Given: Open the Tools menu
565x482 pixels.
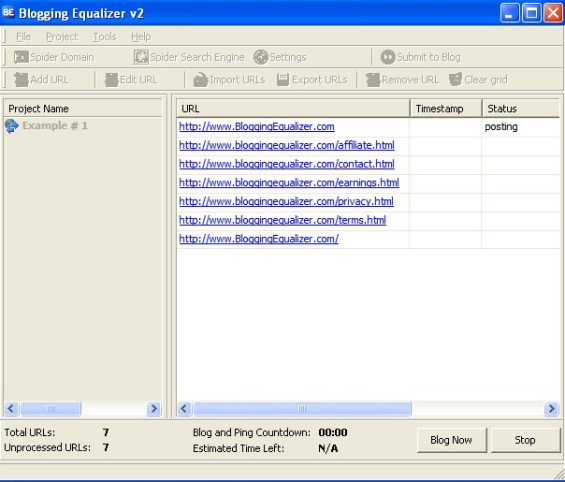Looking at the screenshot, I should [x=104, y=37].
